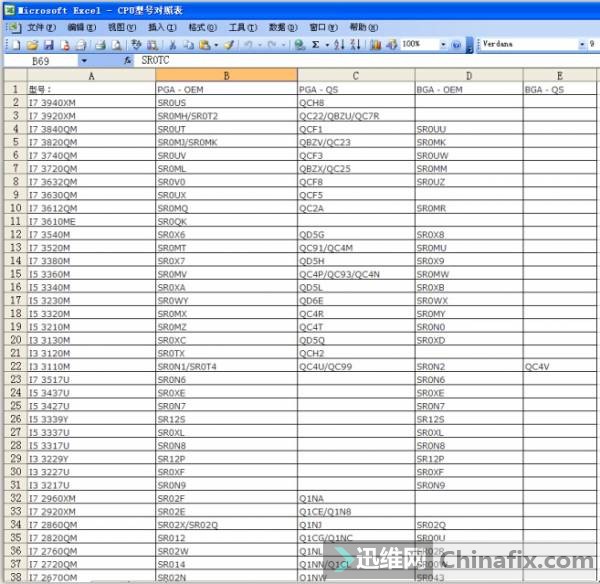Expand the Name Box dropdown arrow
Viewport: 600px width, 584px height.
(x=84, y=61)
